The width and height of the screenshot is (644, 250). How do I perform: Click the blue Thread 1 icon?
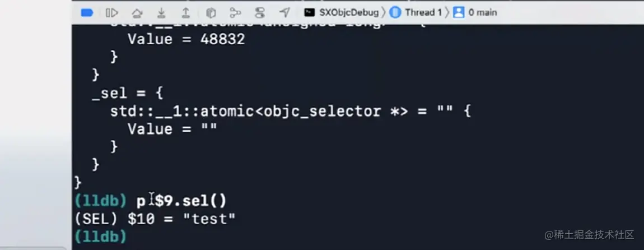point(395,12)
